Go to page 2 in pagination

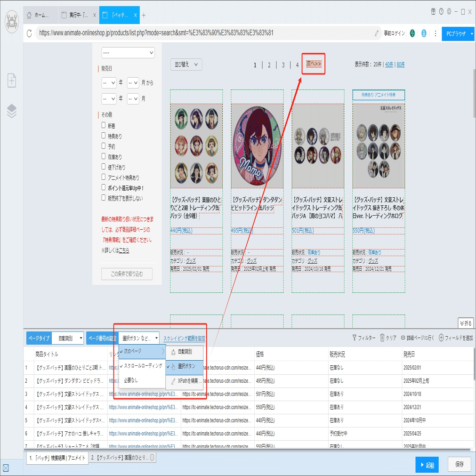(x=269, y=65)
